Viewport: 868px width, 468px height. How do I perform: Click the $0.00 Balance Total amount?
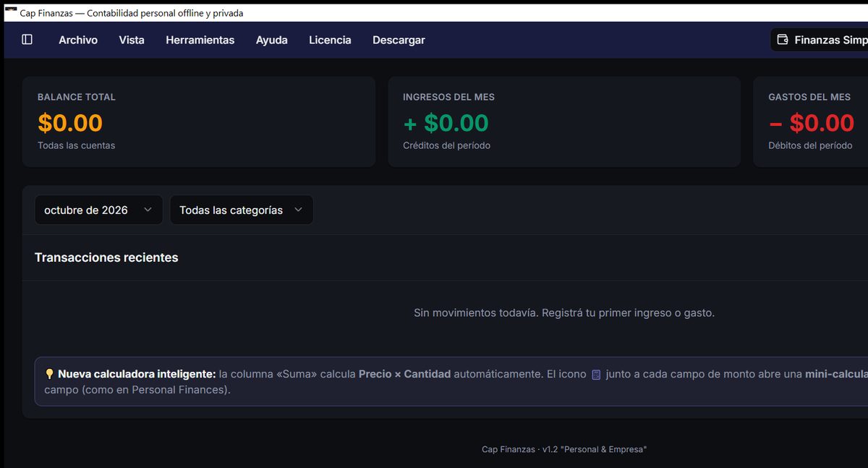(70, 123)
